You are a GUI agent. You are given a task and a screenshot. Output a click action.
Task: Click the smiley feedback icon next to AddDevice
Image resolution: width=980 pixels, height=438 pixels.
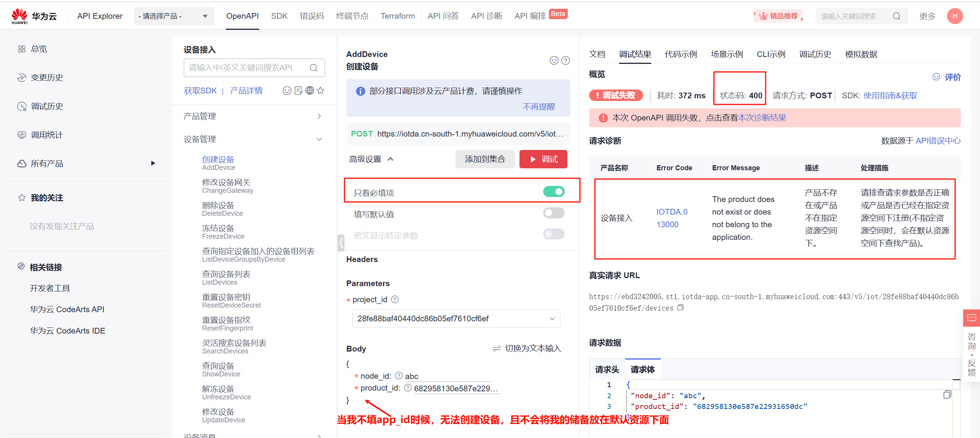554,60
